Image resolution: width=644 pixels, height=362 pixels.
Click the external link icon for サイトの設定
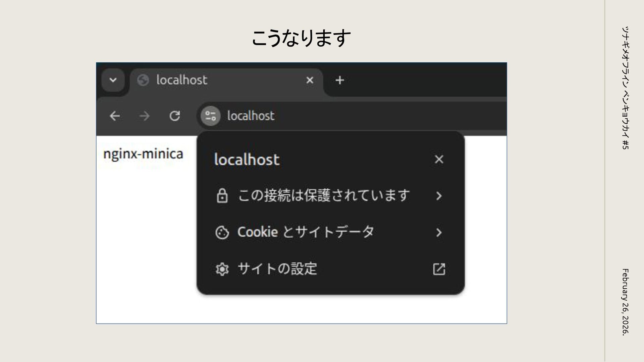439,269
